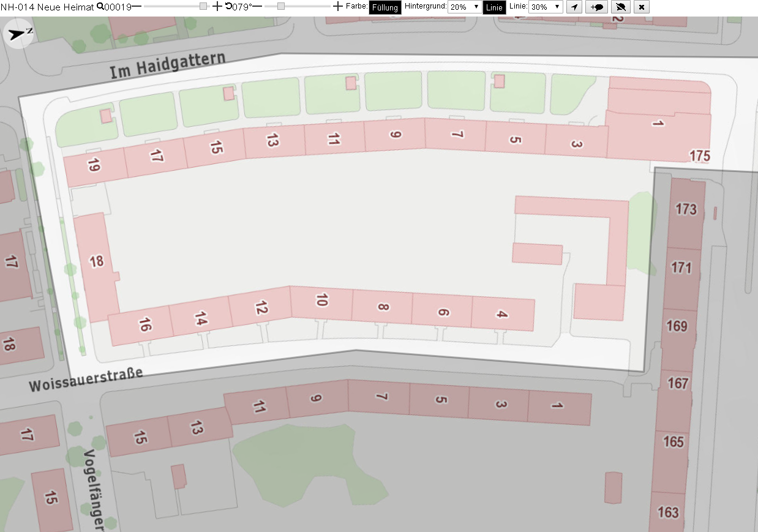Click the rotation minus icon
The image size is (758, 532).
point(257,6)
